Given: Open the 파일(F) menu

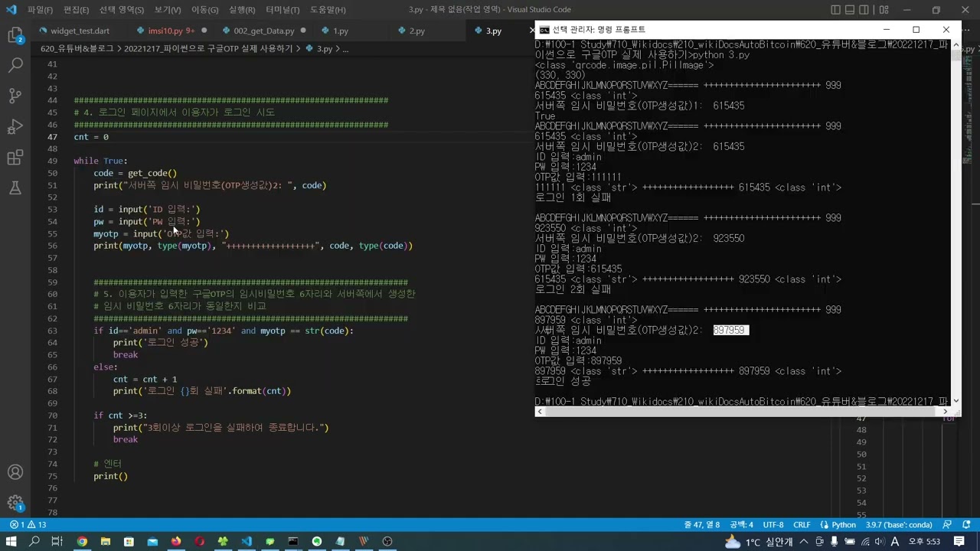Looking at the screenshot, I should click(x=40, y=10).
